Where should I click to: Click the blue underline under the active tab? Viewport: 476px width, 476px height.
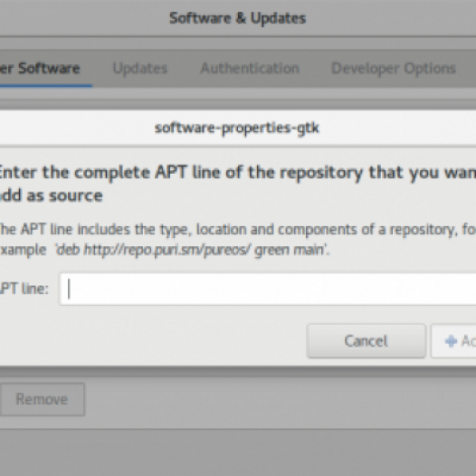point(46,86)
